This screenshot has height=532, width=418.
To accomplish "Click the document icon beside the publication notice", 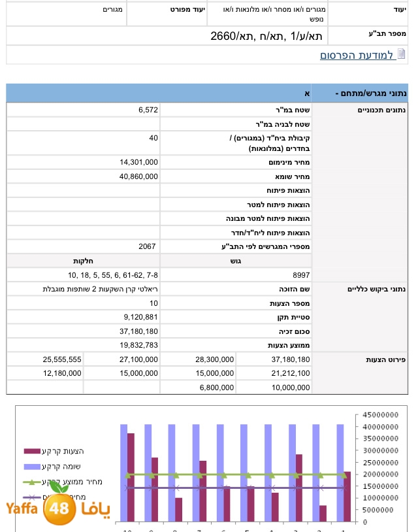I will (x=402, y=54).
